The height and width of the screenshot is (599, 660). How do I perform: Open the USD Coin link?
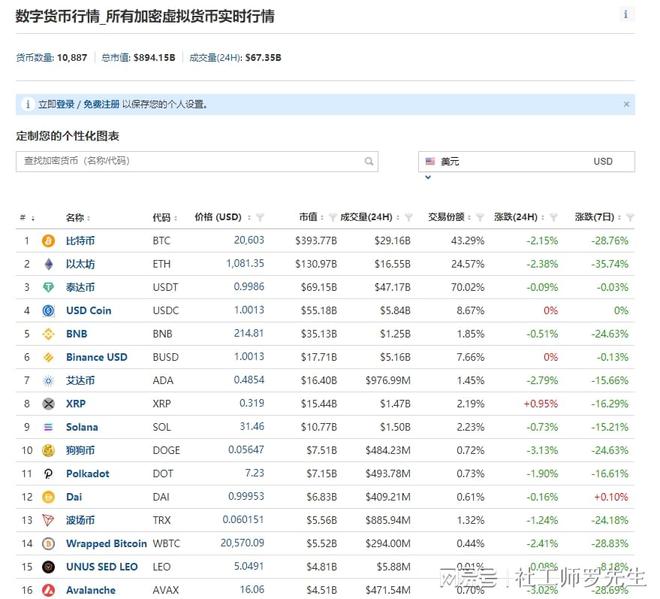coord(89,311)
